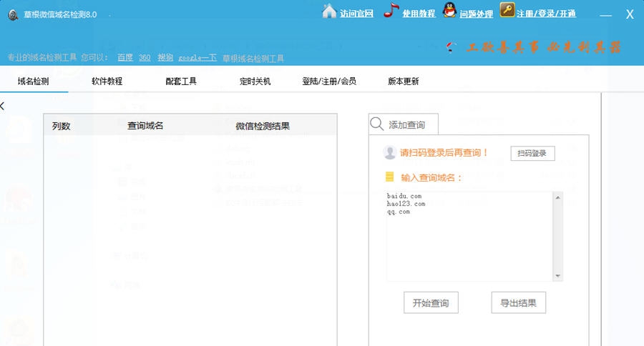644x346 pixels.
Task: Click the golden key icon
Action: pyautogui.click(x=507, y=11)
